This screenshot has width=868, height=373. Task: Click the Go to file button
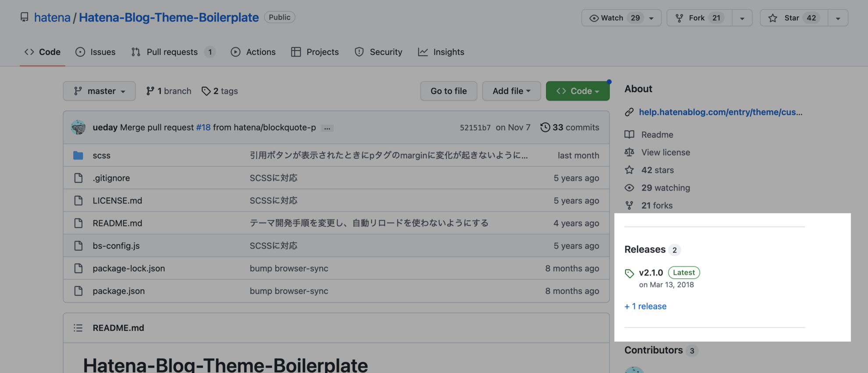click(x=448, y=91)
